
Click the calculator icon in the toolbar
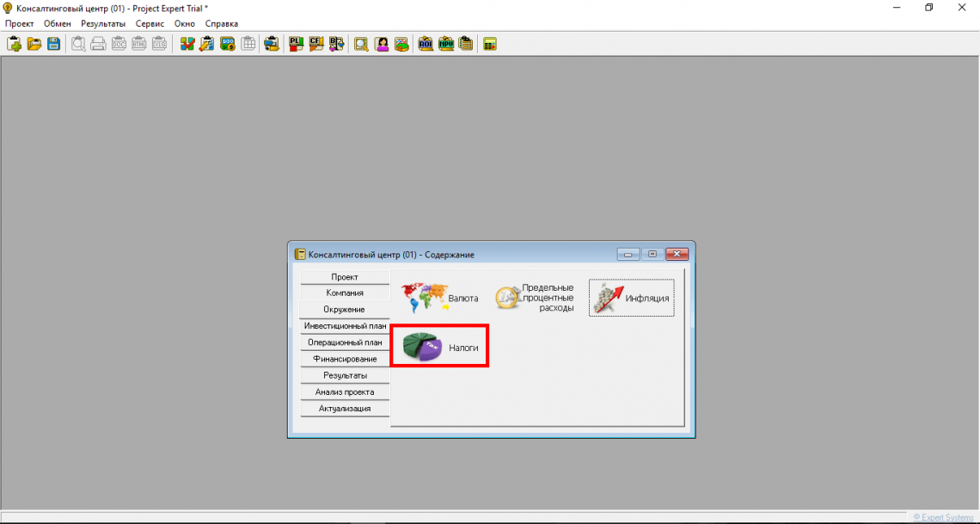(490, 44)
